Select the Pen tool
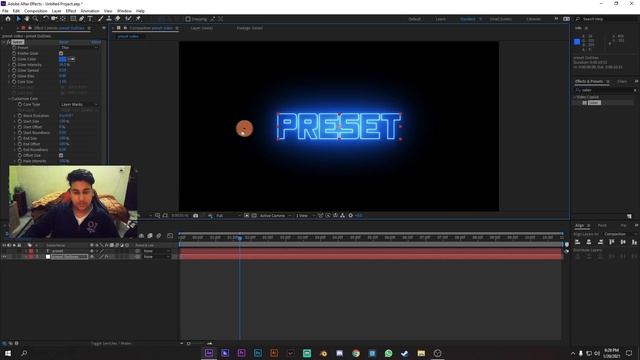640x360 pixels. [x=82, y=19]
